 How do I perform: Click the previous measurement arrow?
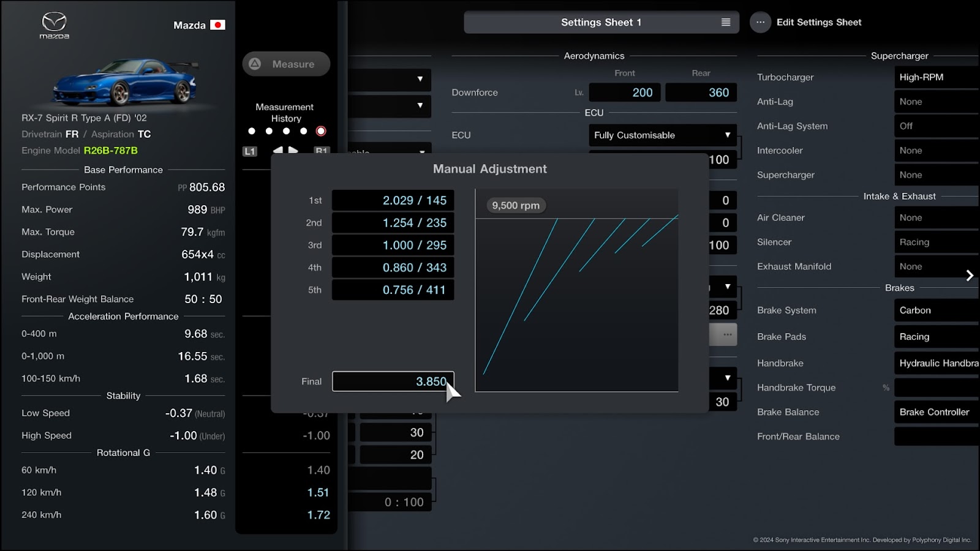pyautogui.click(x=278, y=149)
